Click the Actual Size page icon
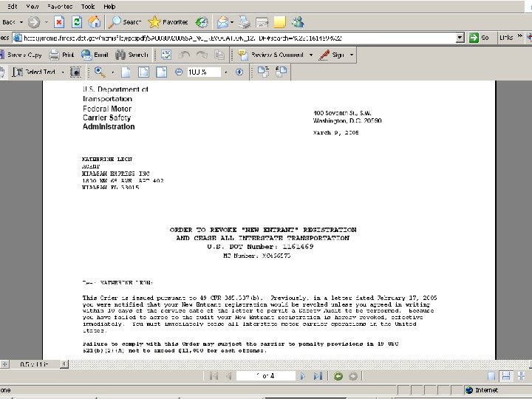The width and height of the screenshot is (532, 399). [x=126, y=72]
